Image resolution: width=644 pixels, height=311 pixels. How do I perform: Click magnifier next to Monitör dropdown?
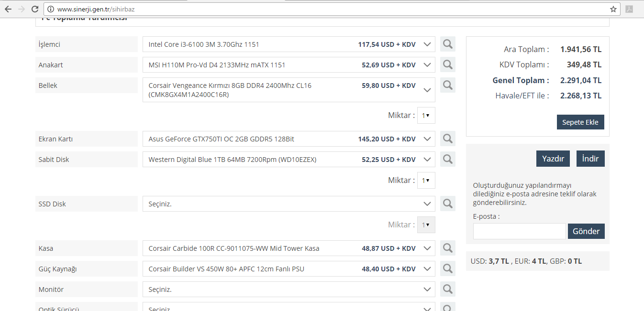tap(448, 289)
